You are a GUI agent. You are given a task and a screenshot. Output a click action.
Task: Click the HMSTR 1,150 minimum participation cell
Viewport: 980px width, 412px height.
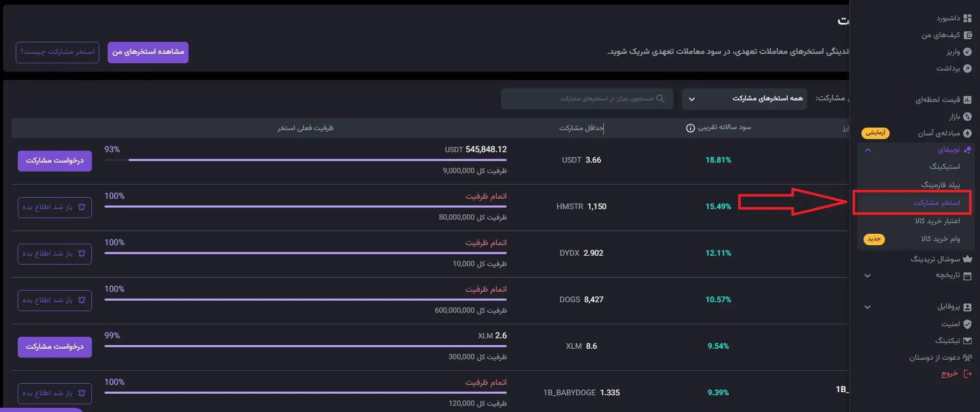[581, 207]
